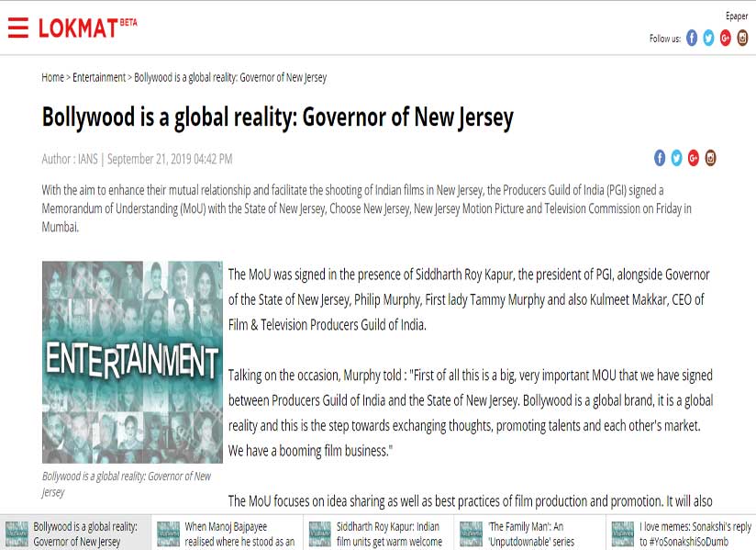Click thumbnail beside Manoj Bajpayee story
Image resolution: width=756 pixels, height=550 pixels.
[168, 534]
